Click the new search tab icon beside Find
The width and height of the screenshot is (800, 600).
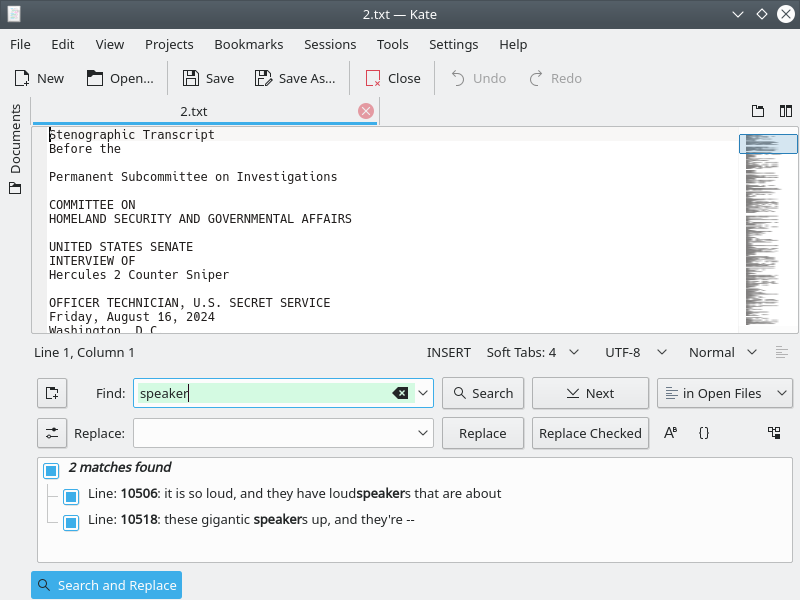pos(52,393)
